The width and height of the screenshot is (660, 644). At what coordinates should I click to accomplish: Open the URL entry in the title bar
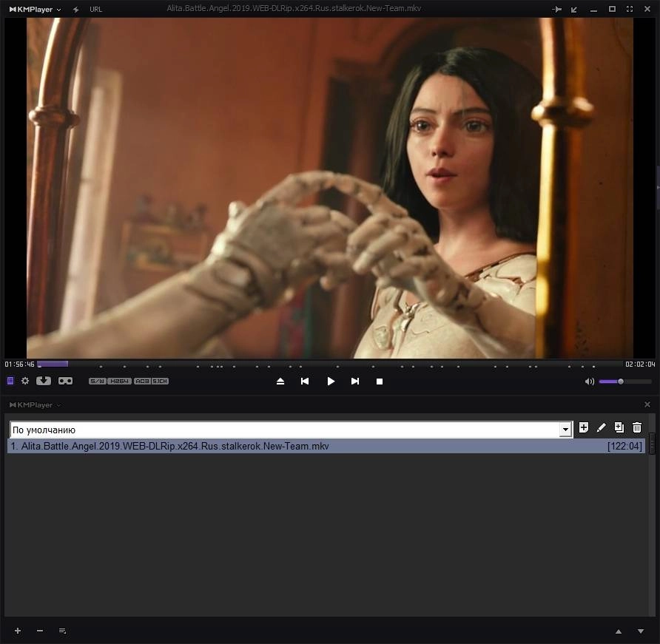[95, 10]
